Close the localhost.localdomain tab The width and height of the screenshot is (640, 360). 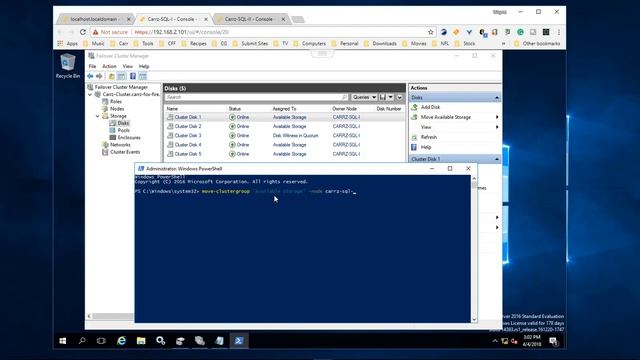(x=129, y=19)
